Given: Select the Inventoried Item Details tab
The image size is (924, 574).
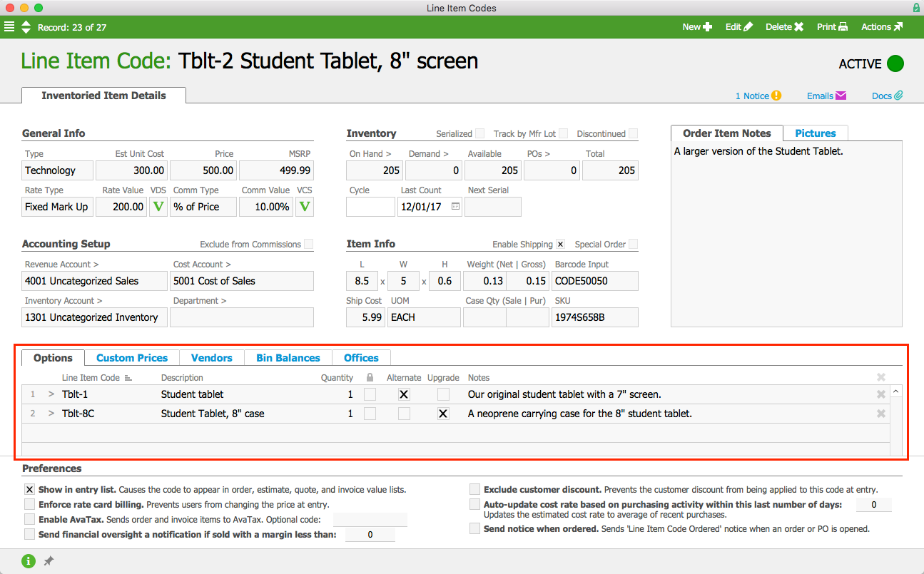Looking at the screenshot, I should tap(103, 96).
